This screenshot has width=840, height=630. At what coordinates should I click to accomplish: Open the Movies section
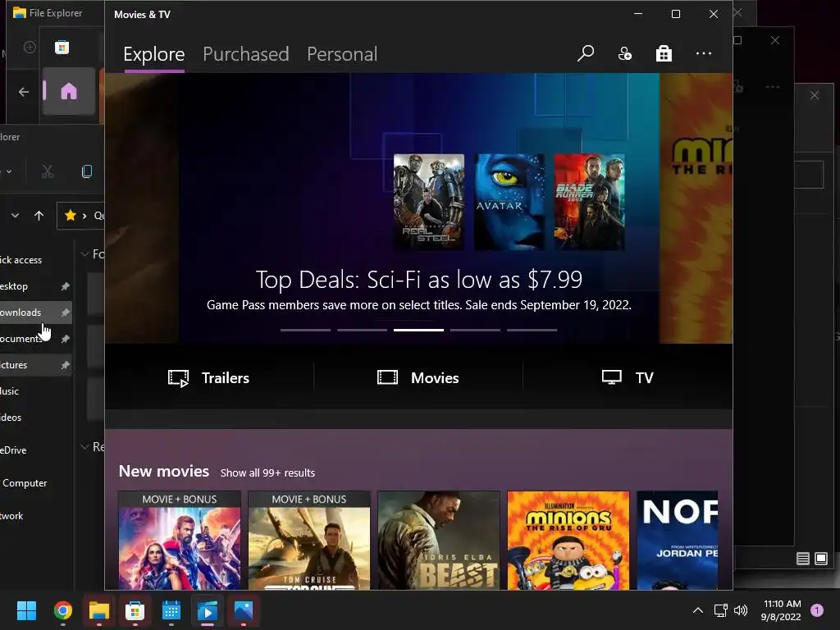click(418, 377)
